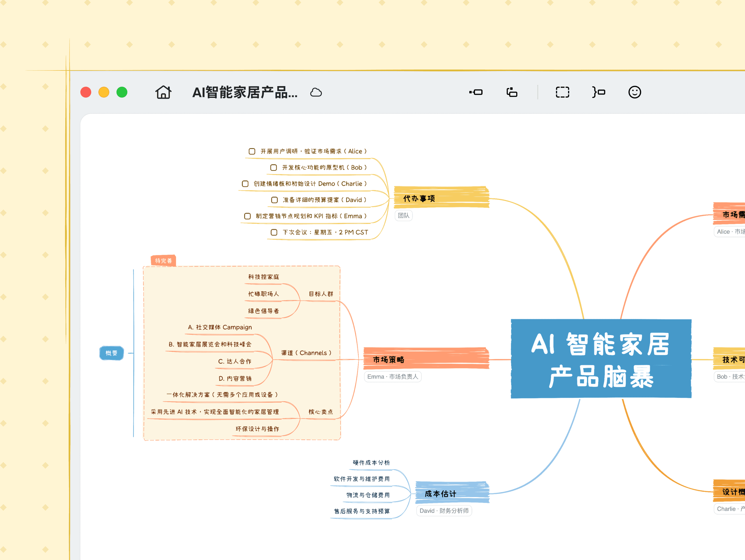Click the Home icon in the title bar
Image resolution: width=745 pixels, height=560 pixels.
tap(163, 92)
